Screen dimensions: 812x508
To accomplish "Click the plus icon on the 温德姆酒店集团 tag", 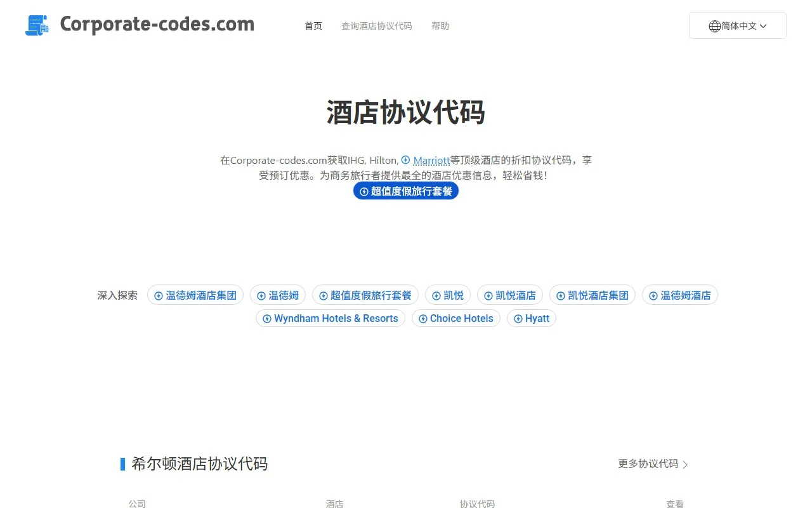I will [157, 295].
